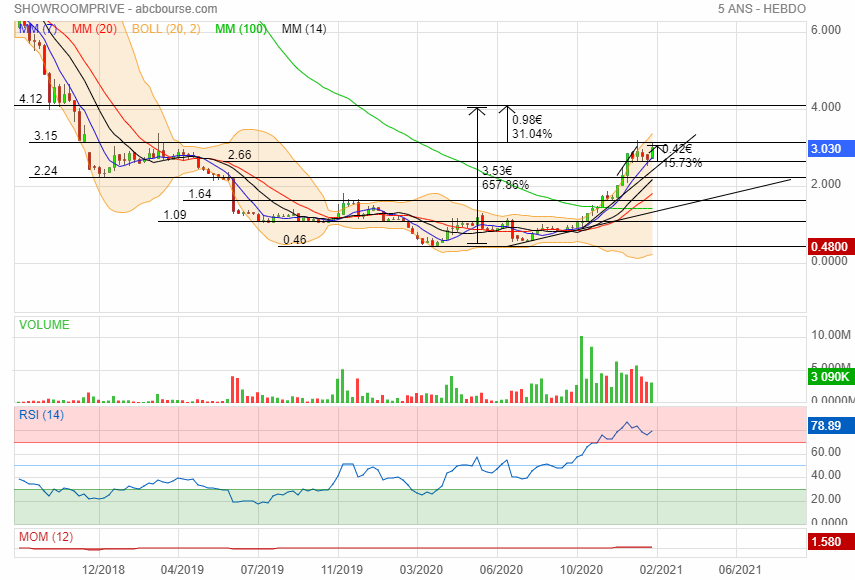Click the 1.09 level label
Screen dimensions: 855x580
pos(174,215)
